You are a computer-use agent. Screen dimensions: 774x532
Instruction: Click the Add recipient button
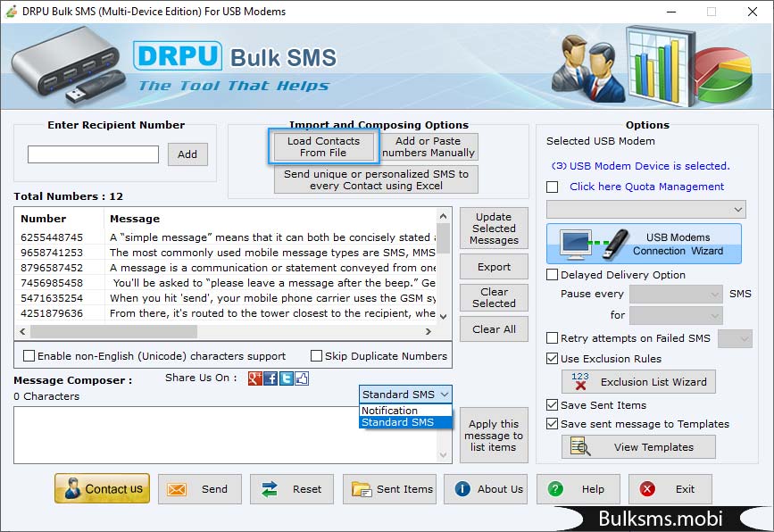(x=187, y=154)
